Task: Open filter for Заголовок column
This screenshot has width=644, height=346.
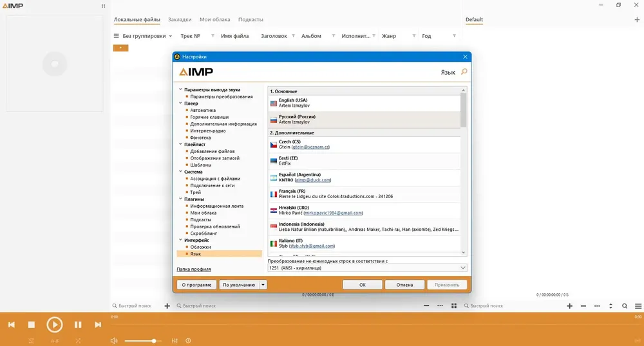Action: pos(293,36)
